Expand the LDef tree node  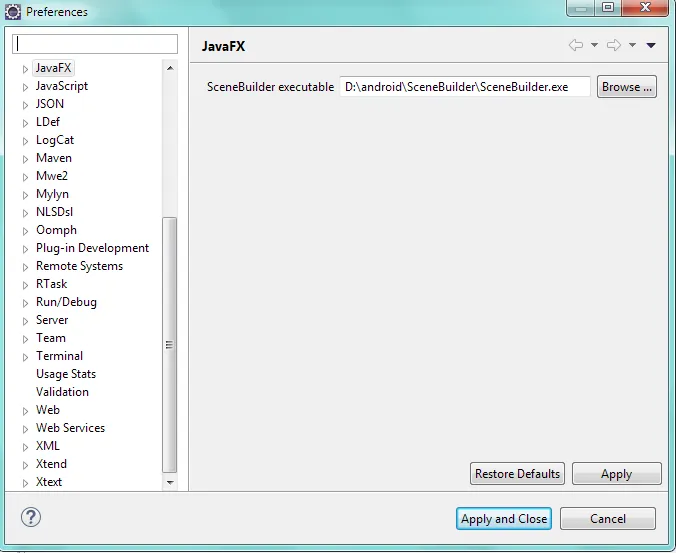point(25,123)
